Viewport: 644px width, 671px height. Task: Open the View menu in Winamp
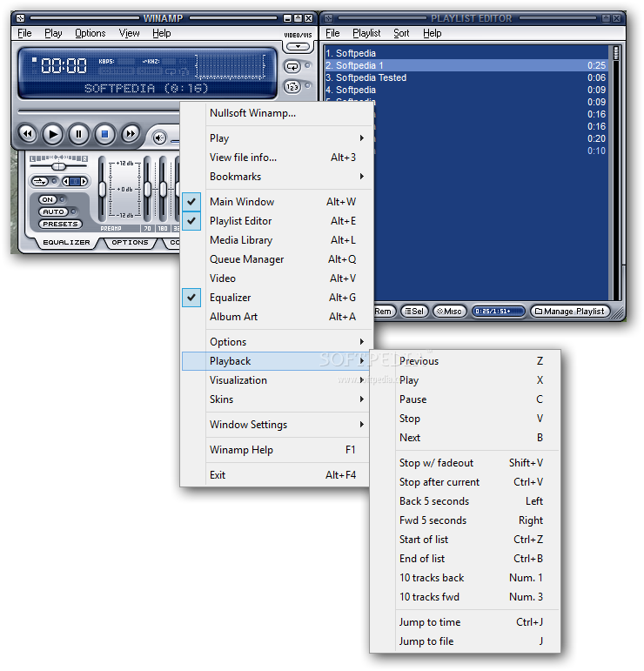129,33
